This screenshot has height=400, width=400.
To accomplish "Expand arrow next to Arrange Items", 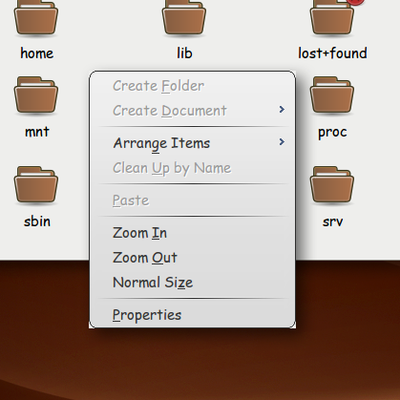I will click(x=282, y=142).
